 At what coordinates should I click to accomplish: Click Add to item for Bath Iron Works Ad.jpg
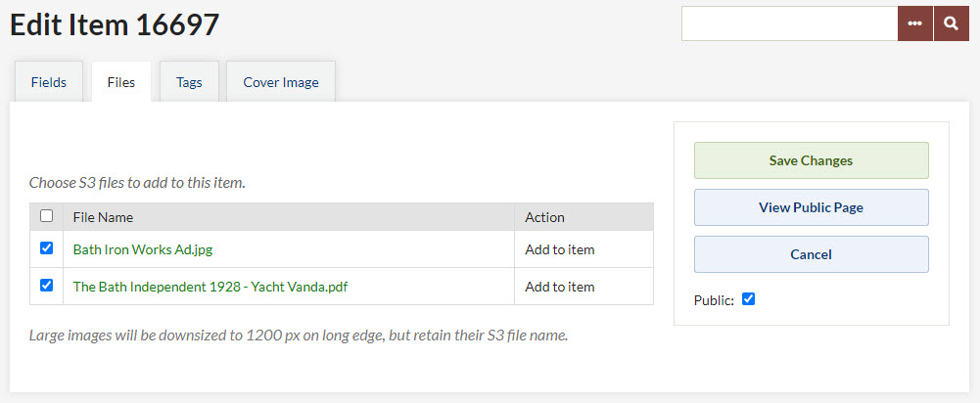[559, 249]
